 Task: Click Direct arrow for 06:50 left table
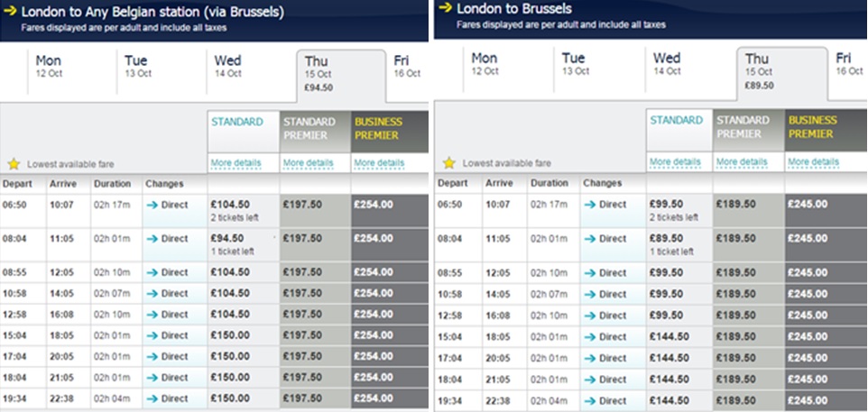(152, 206)
